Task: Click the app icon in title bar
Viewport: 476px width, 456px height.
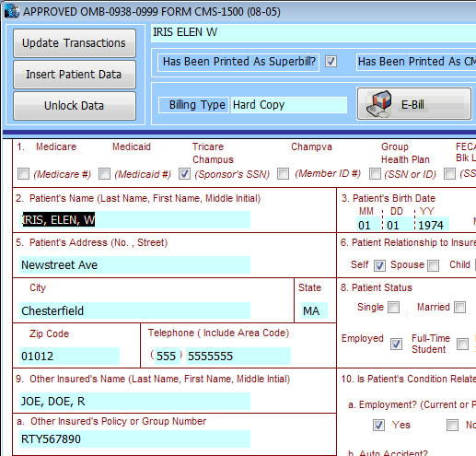Action: [x=12, y=11]
